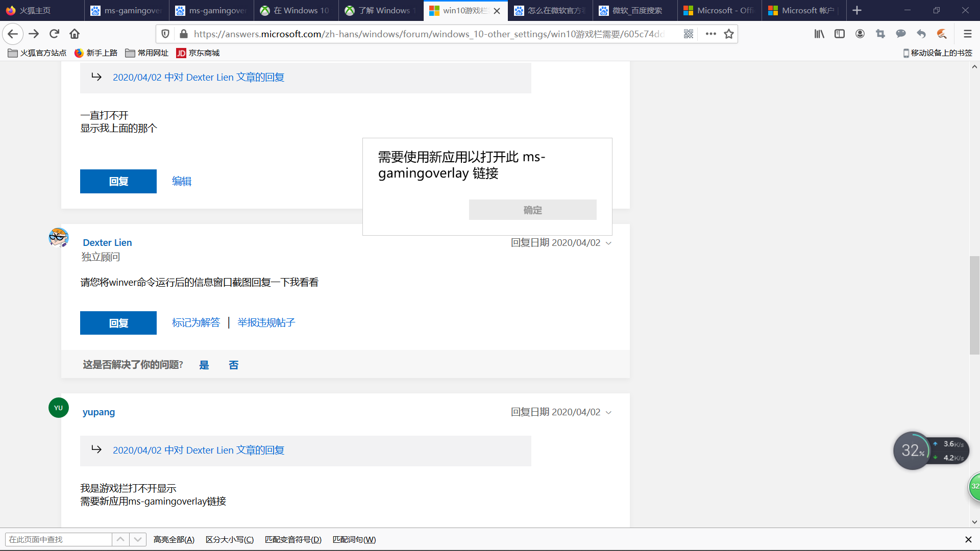The width and height of the screenshot is (980, 551).
Task: Click the find-in-page search field
Action: pos(59,539)
